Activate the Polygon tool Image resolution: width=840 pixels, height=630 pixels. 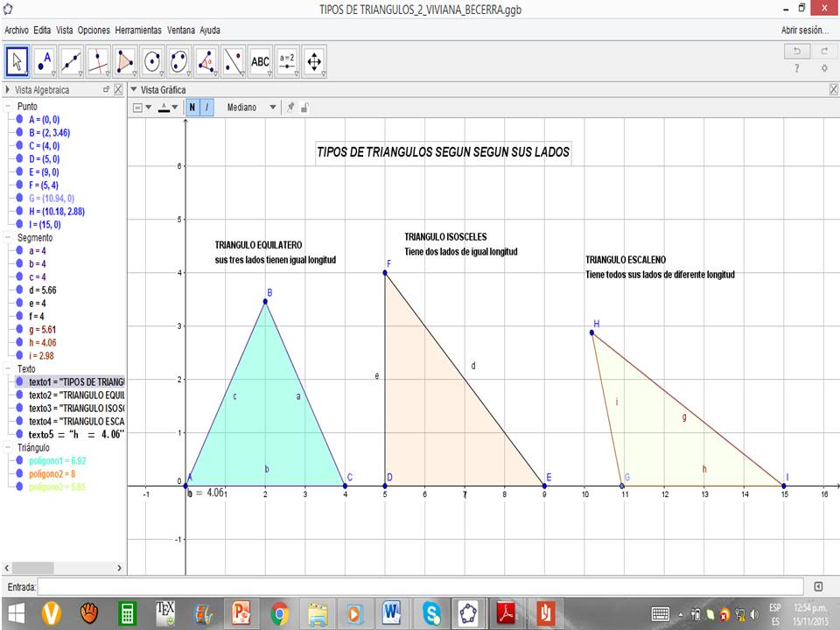point(124,61)
